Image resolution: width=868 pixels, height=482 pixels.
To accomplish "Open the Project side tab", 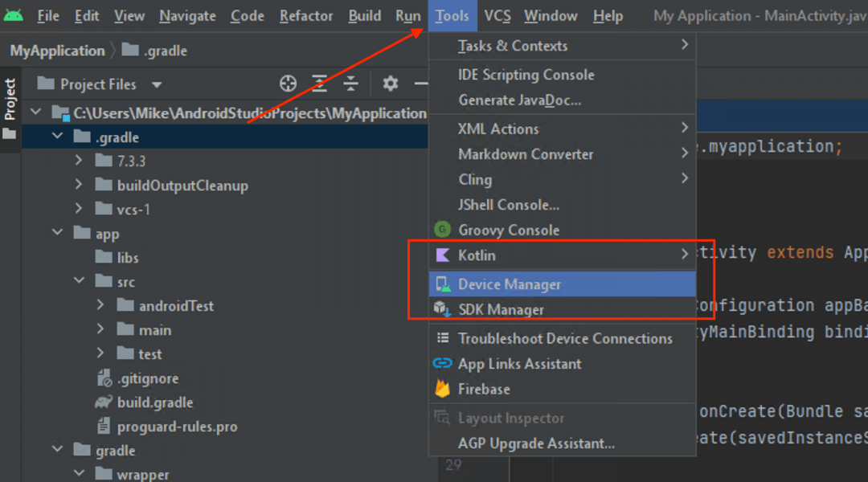I will click(x=10, y=100).
